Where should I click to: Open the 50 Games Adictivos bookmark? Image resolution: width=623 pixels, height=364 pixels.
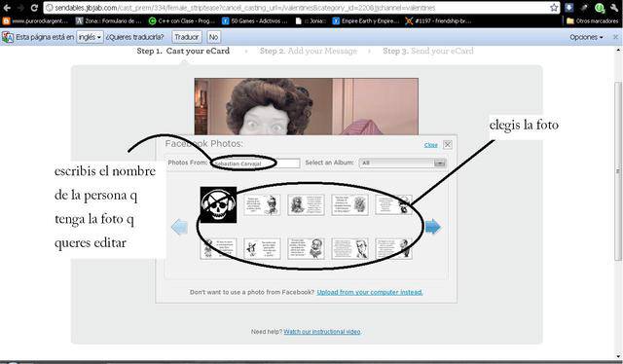pyautogui.click(x=255, y=21)
